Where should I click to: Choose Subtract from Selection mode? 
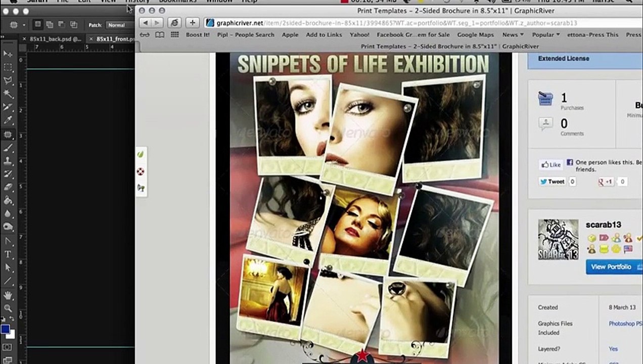[61, 24]
